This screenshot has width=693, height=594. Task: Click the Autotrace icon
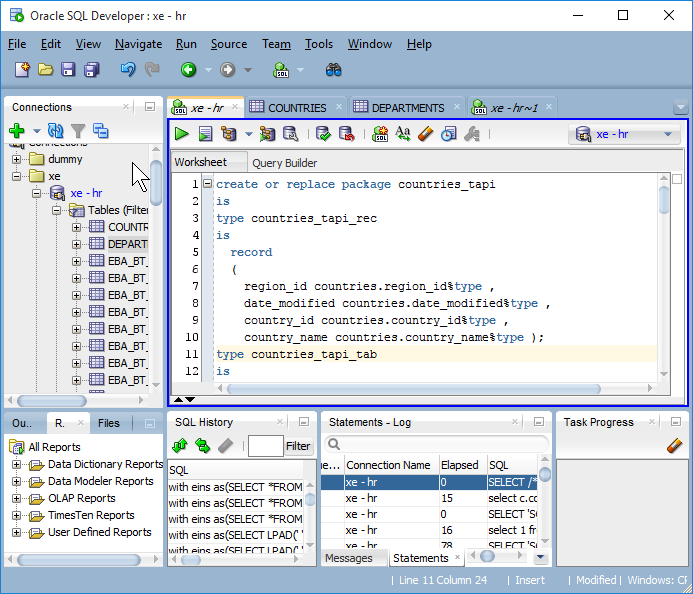tap(267, 134)
